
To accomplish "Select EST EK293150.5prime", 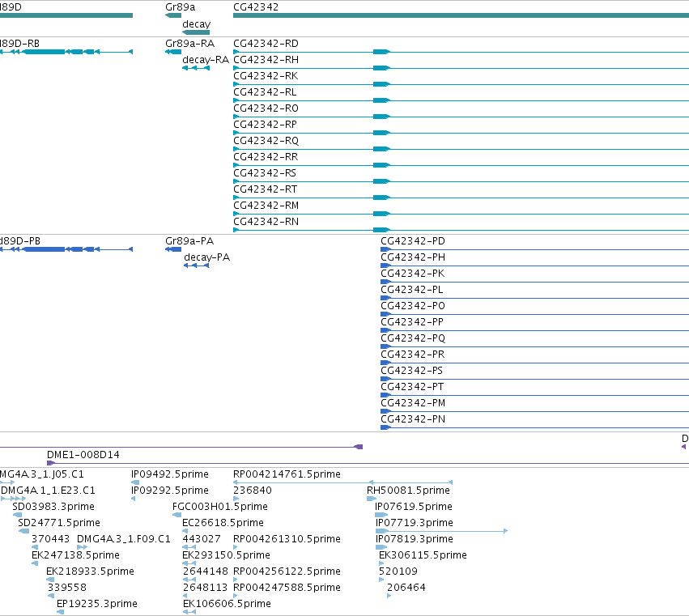I will click(x=226, y=555).
